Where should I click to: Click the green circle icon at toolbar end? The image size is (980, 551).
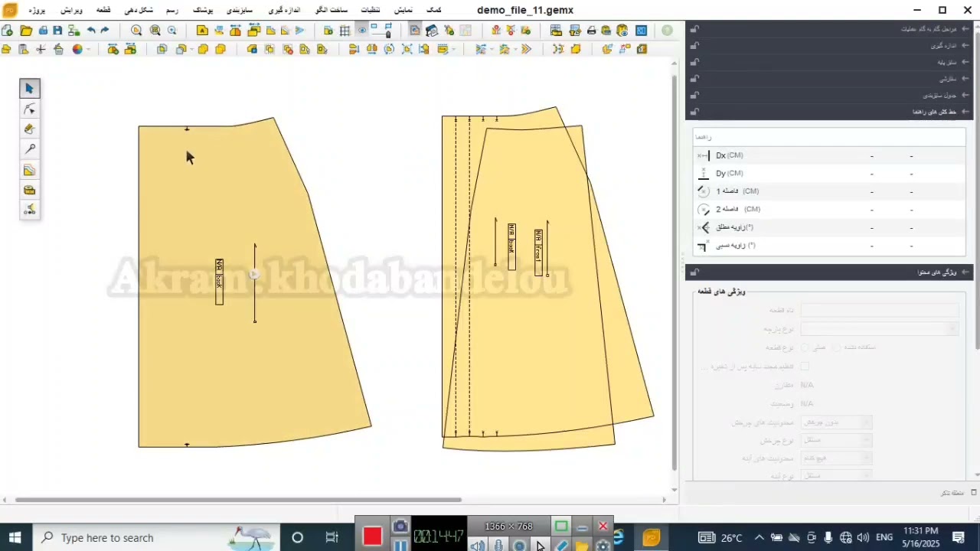[x=668, y=31]
